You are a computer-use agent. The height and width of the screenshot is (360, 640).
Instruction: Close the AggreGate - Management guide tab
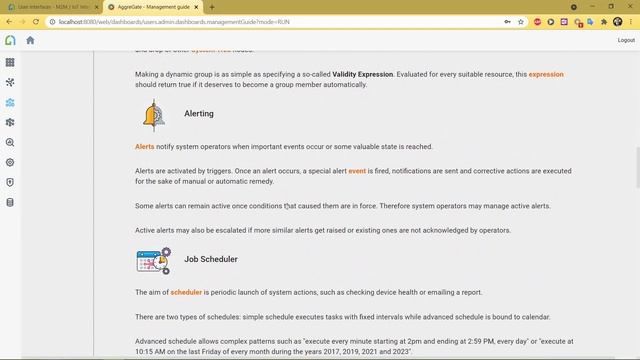tap(196, 7)
